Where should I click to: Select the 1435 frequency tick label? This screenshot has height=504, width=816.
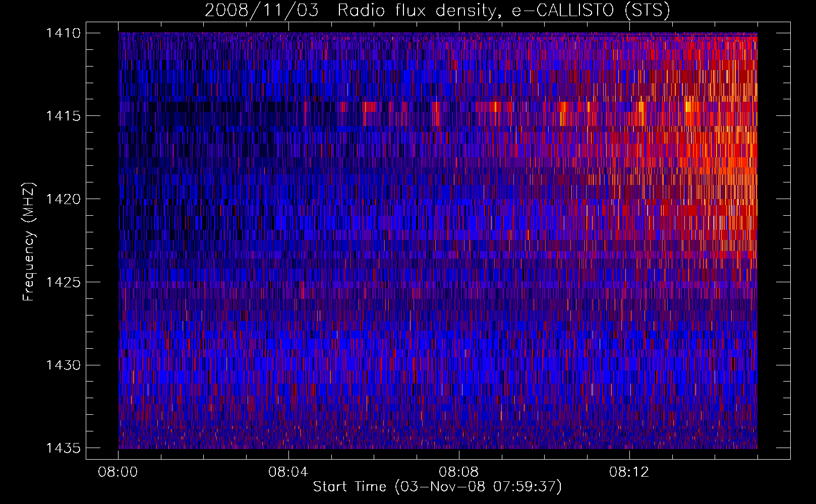tap(63, 448)
